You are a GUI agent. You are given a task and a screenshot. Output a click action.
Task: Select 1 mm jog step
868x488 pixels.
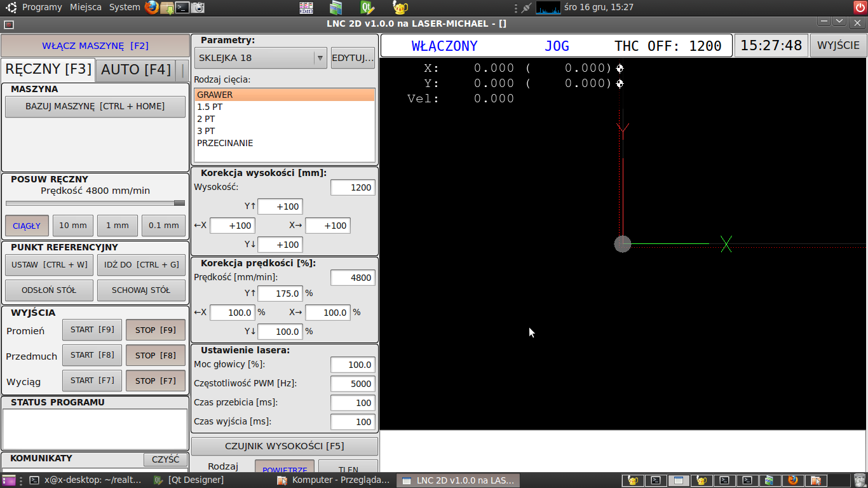click(x=118, y=226)
